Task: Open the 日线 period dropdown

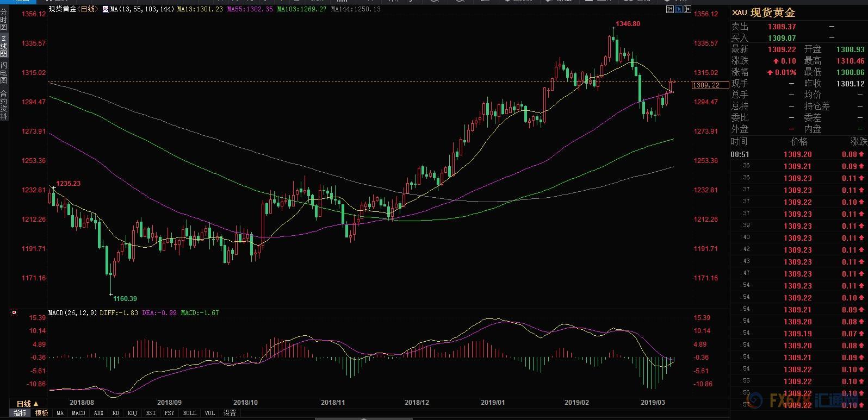Action: click(x=27, y=404)
